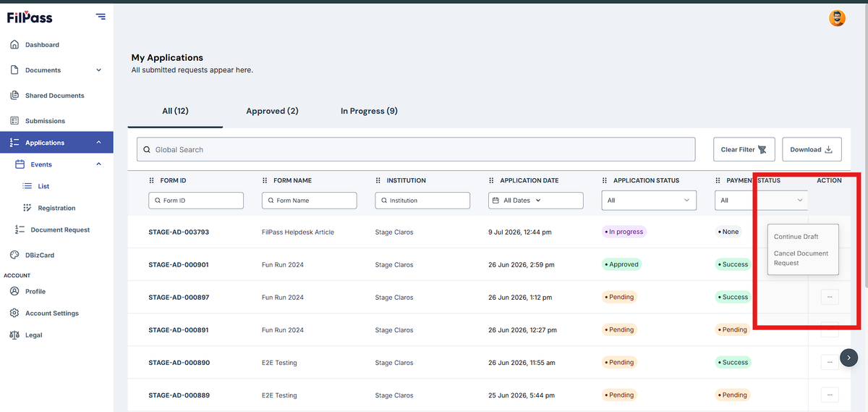868x412 pixels.
Task: Click the Success payment badge for STAGE-AD-000901
Action: [733, 264]
